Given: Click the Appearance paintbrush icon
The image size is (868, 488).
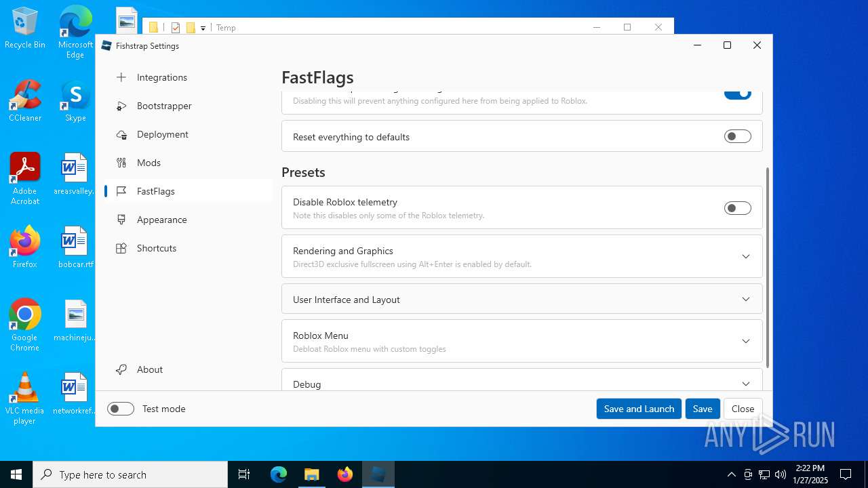Looking at the screenshot, I should click(121, 220).
